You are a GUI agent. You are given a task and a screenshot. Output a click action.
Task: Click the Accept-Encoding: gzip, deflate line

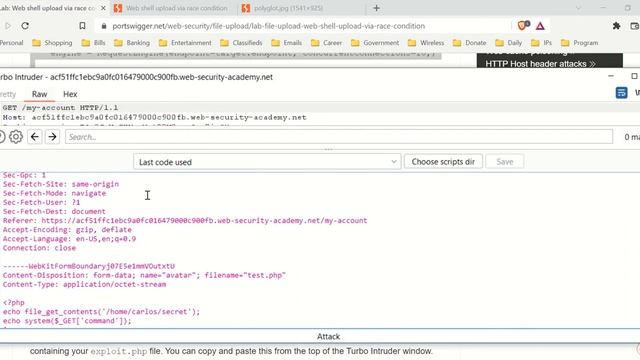tap(67, 230)
